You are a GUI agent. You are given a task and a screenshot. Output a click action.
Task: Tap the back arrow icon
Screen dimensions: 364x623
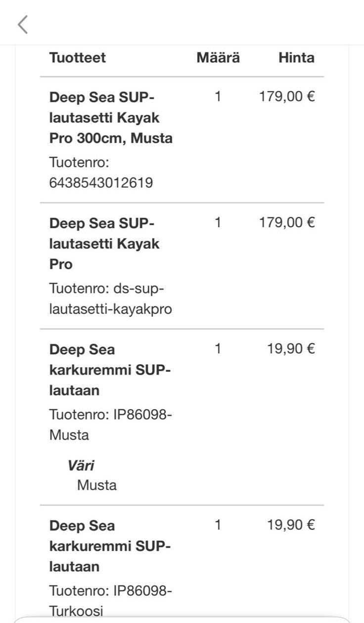[x=23, y=24]
